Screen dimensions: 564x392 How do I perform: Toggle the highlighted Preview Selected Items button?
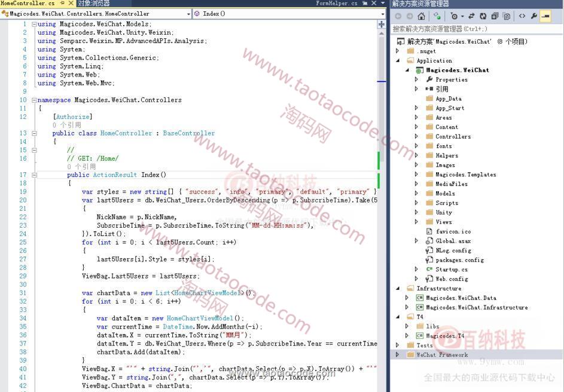click(x=545, y=16)
